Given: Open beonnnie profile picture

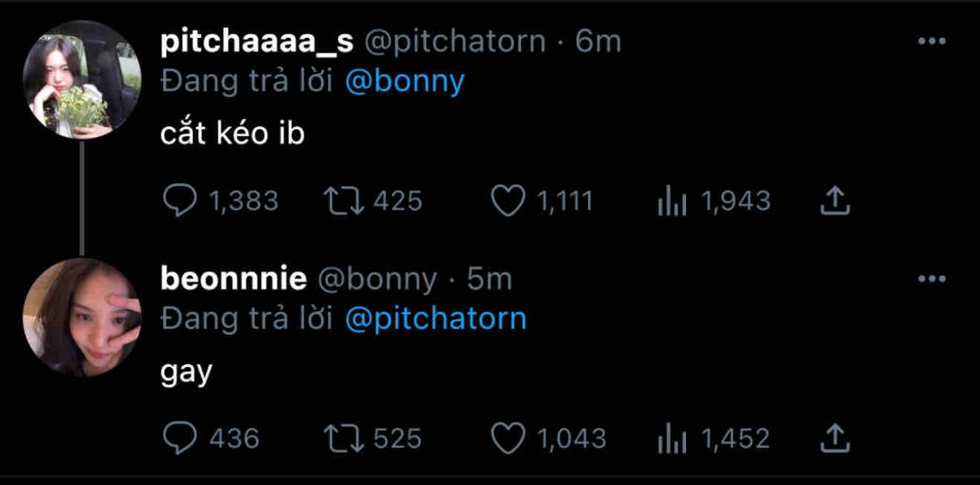Looking at the screenshot, I should 82,317.
